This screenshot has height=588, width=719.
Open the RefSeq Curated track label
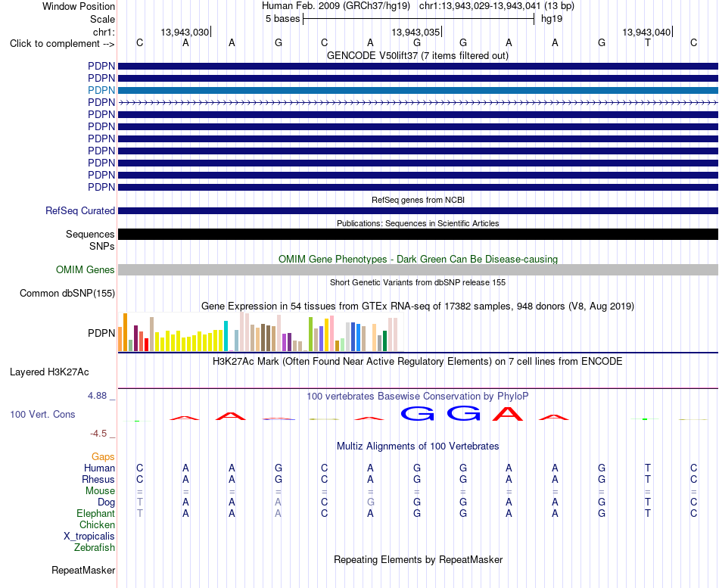[79, 211]
